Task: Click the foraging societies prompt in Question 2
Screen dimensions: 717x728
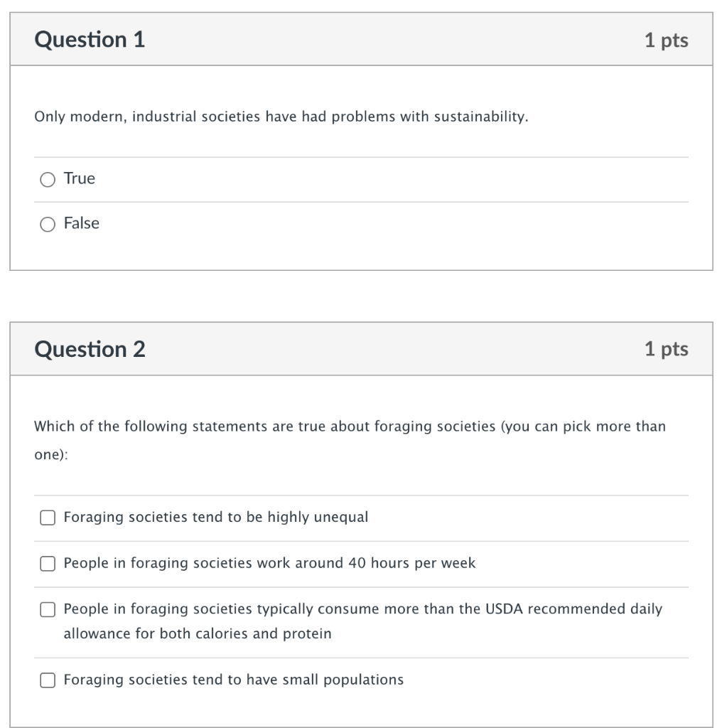Action: (x=350, y=439)
